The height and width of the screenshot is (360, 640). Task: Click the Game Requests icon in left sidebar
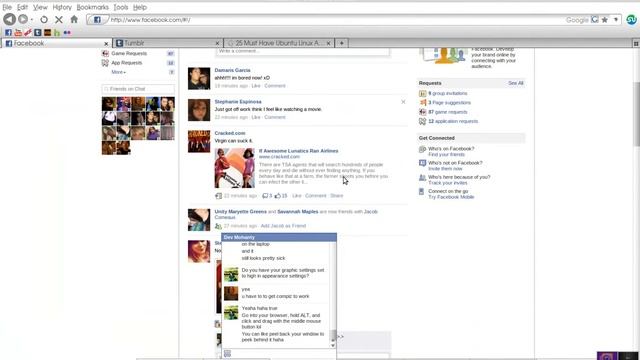point(105,53)
